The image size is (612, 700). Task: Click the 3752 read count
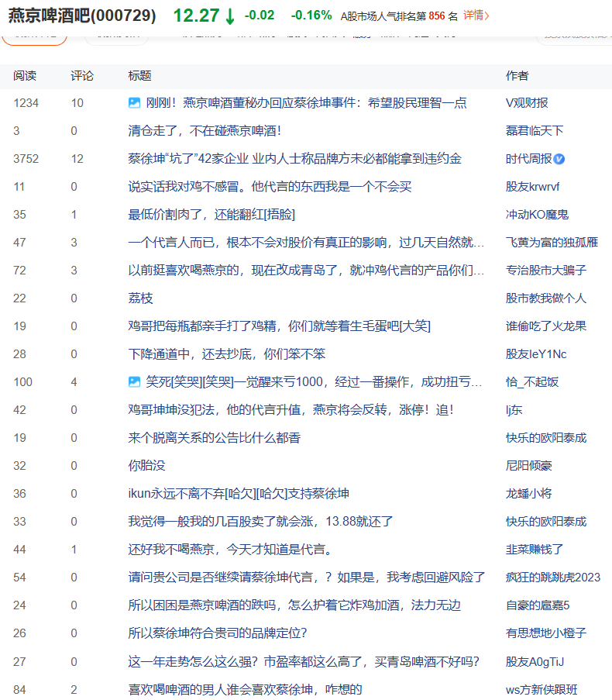click(26, 159)
